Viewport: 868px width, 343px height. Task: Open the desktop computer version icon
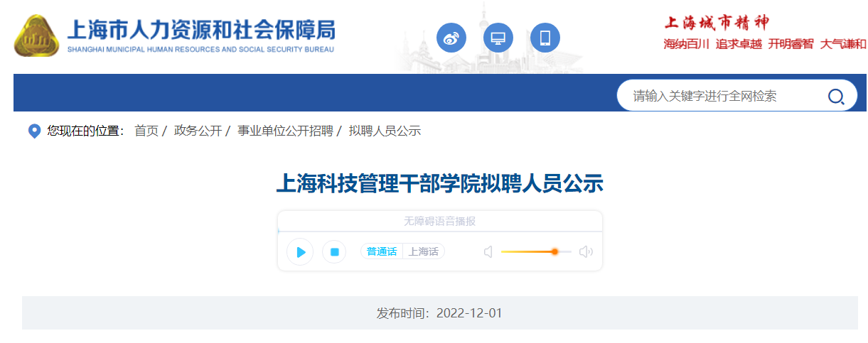(x=498, y=38)
